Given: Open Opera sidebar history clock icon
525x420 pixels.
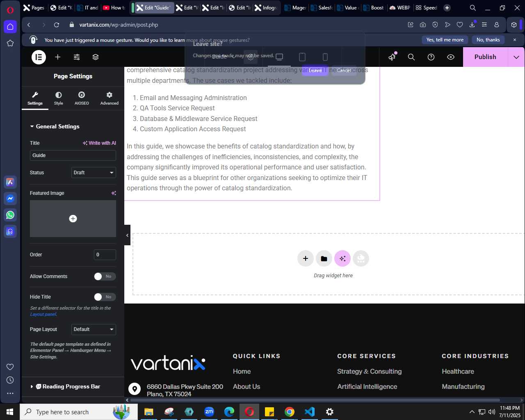Looking at the screenshot, I should click(x=10, y=380).
